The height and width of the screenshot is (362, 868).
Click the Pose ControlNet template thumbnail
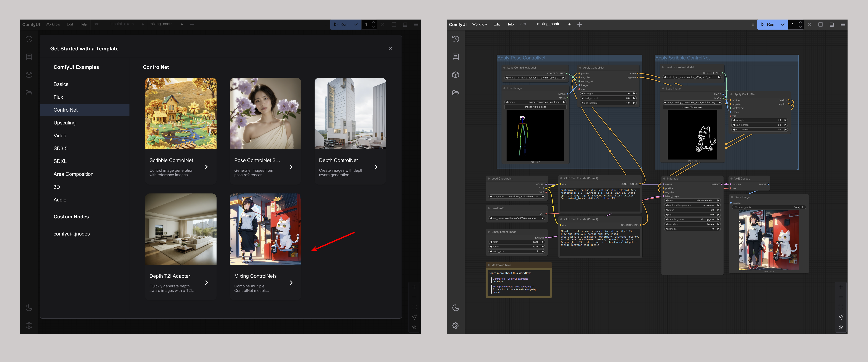265,114
